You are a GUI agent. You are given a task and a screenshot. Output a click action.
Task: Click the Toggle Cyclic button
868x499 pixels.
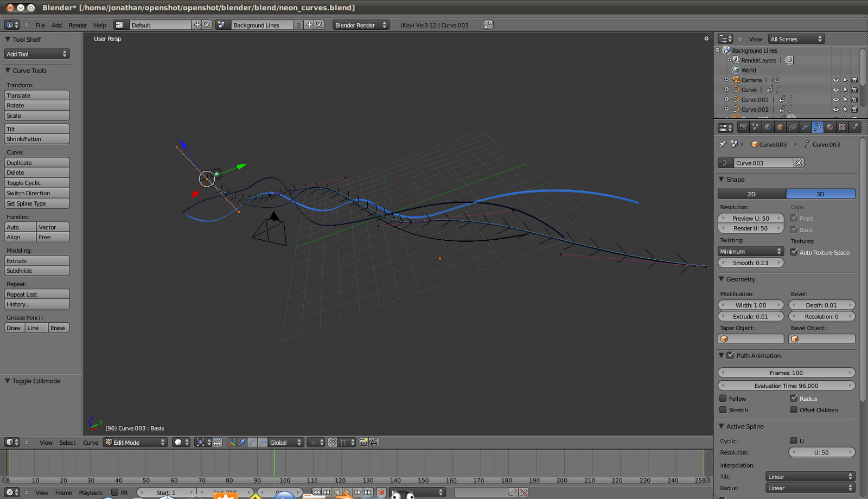tap(37, 183)
